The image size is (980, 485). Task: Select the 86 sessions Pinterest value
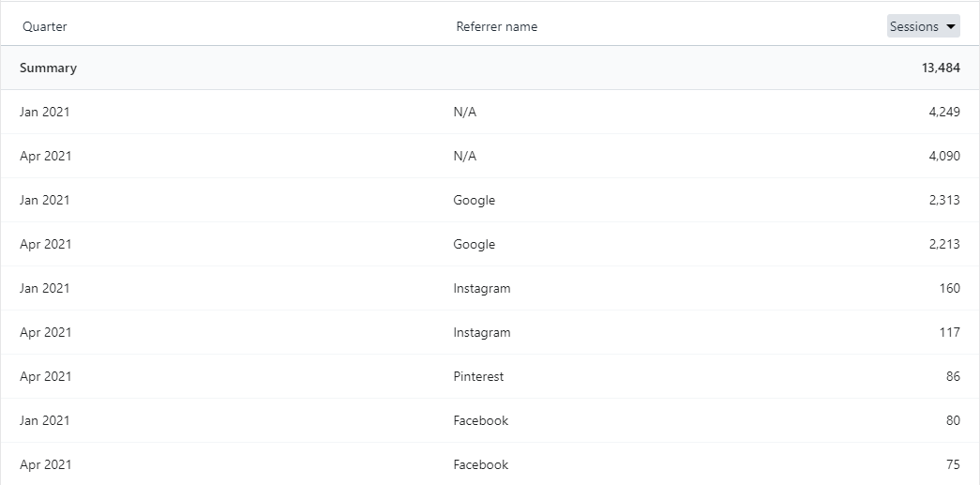point(953,376)
